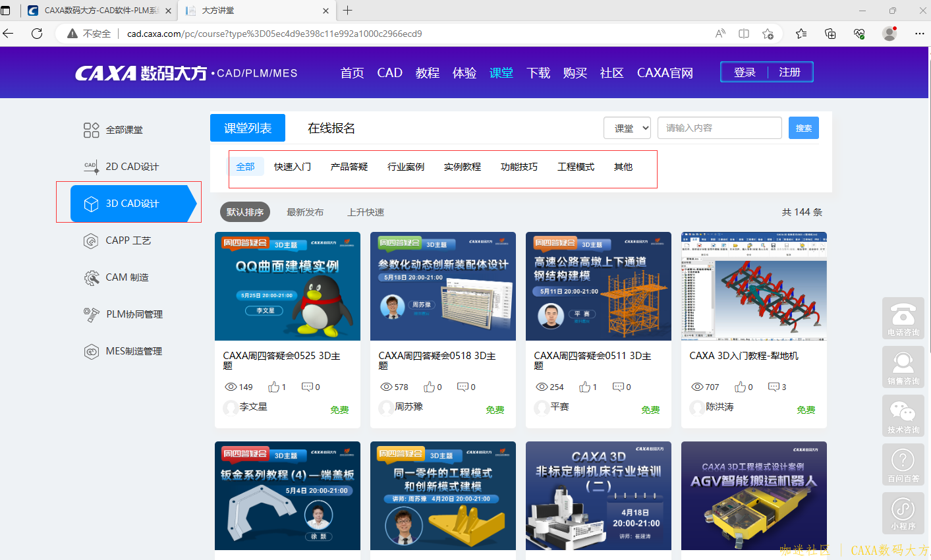Click the PLM协同管理 sidebar icon
This screenshot has height=560, width=931.
(91, 314)
